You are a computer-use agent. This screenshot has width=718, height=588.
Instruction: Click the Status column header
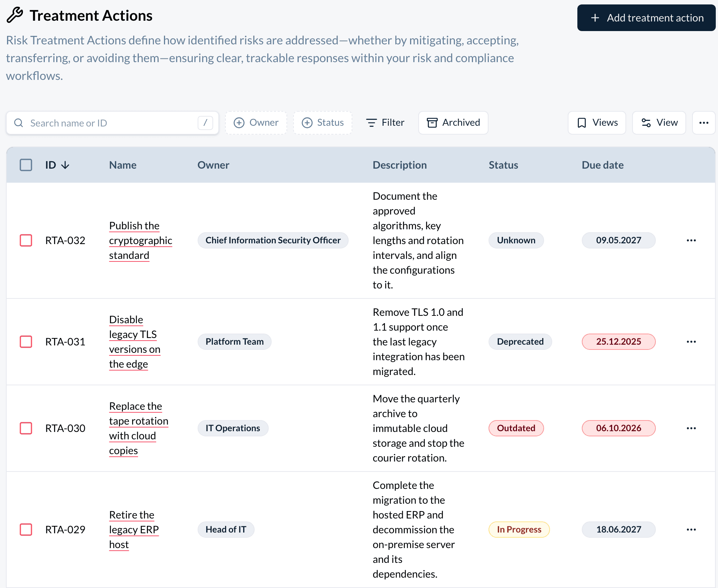(503, 165)
